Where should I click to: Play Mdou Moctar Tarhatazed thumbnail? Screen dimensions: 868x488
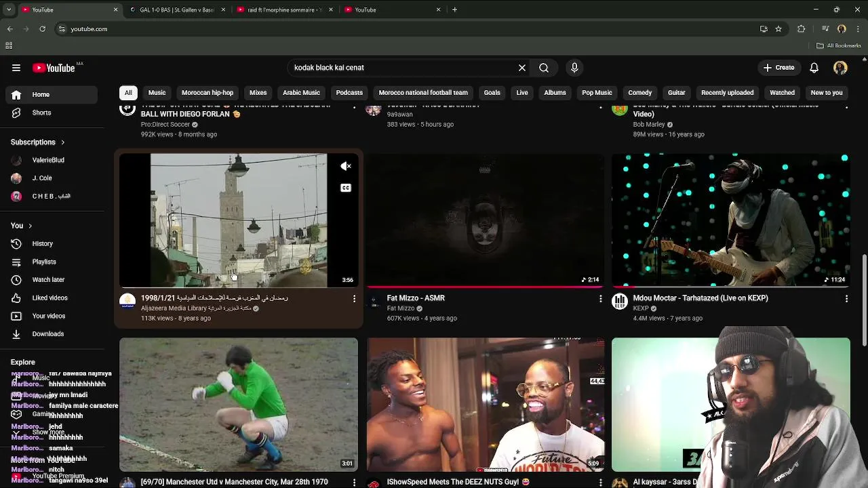(730, 220)
